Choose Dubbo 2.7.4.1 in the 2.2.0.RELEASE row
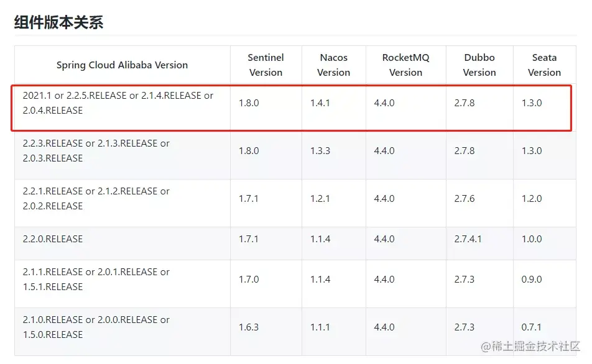Image resolution: width=592 pixels, height=364 pixels. pyautogui.click(x=468, y=239)
